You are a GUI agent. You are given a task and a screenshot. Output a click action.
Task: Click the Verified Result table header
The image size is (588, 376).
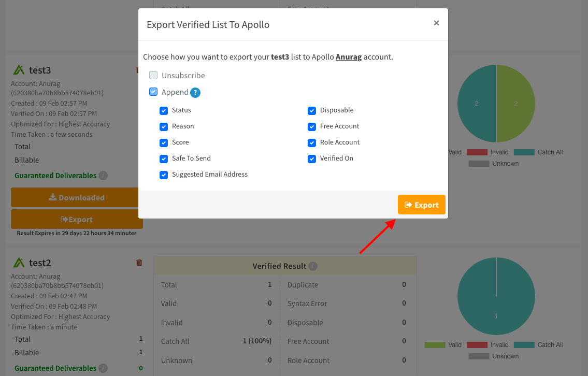pos(285,266)
